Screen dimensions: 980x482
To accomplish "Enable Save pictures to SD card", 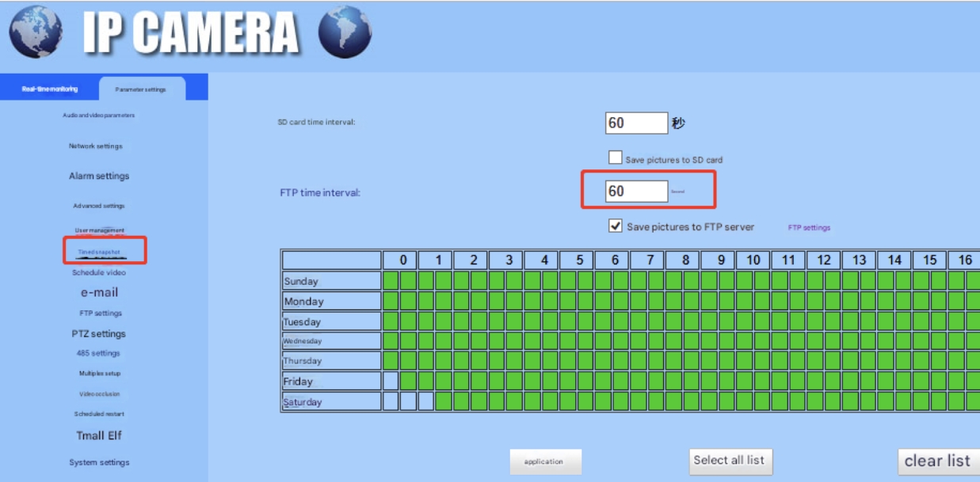I will pyautogui.click(x=615, y=158).
